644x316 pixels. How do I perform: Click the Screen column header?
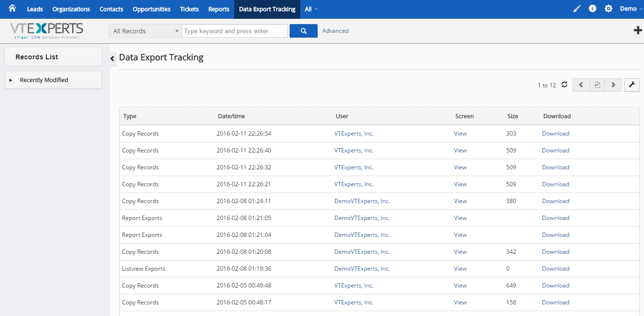pos(464,116)
